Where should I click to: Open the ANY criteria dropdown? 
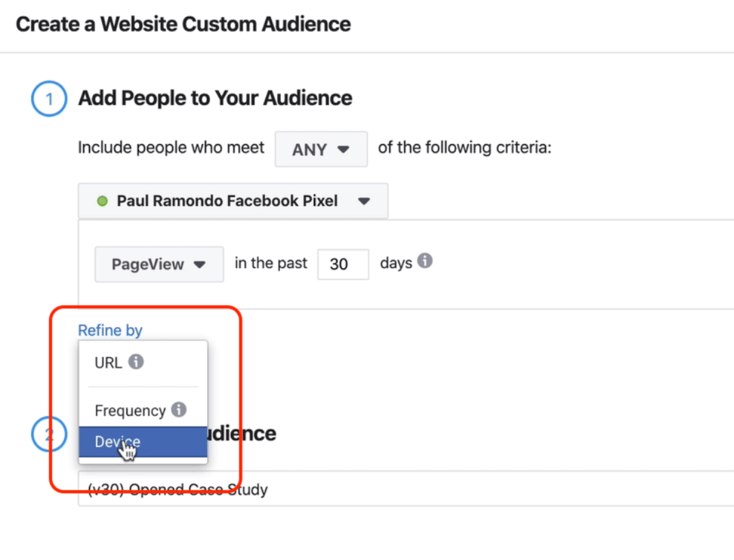tap(321, 149)
